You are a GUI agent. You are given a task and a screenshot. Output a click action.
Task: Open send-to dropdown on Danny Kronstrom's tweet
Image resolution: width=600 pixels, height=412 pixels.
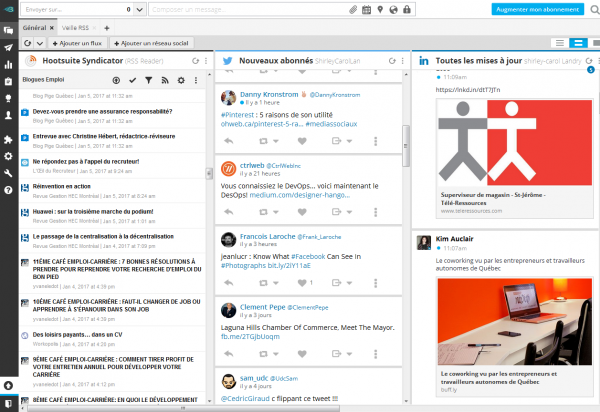click(x=349, y=141)
